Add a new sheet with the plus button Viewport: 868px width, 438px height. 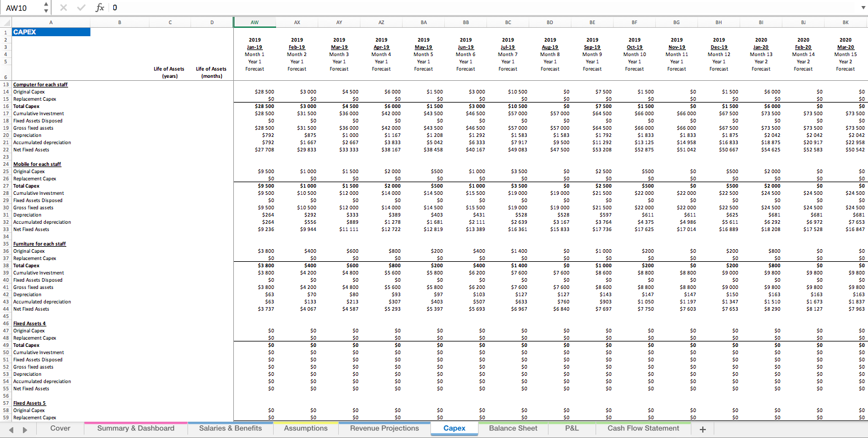(702, 429)
